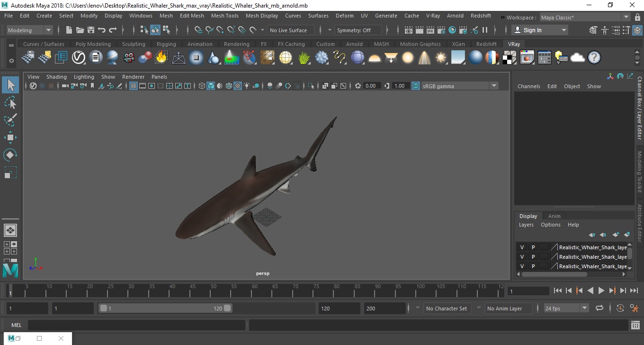Open V-Ray logo shelf icon

tap(79, 58)
